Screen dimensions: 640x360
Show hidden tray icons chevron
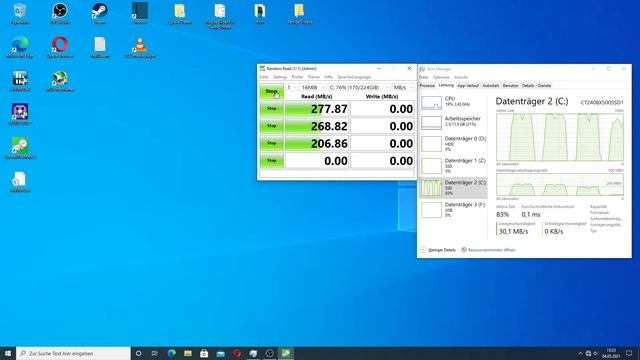tap(580, 353)
